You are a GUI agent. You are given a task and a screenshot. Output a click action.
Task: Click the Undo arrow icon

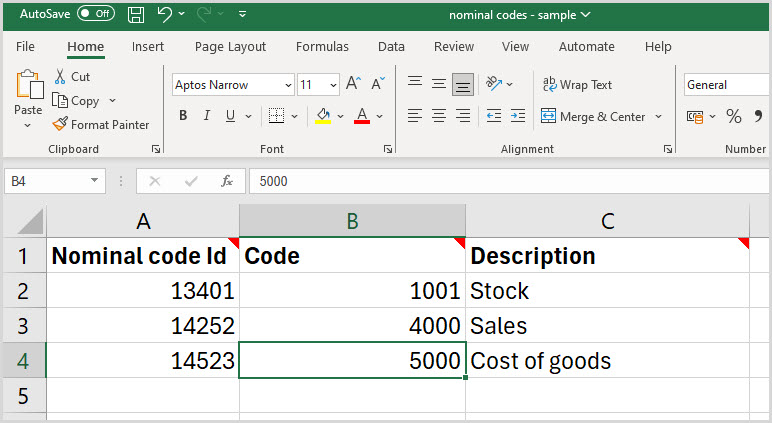[164, 14]
